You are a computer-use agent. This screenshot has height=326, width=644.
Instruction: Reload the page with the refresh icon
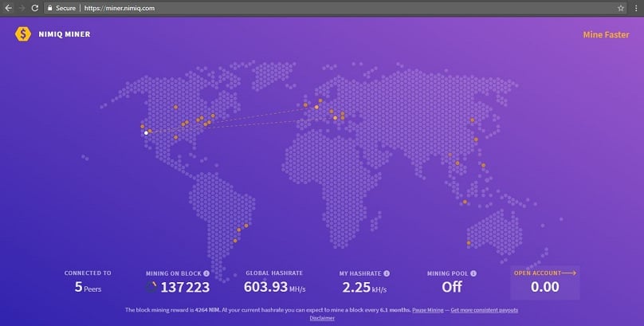35,8
